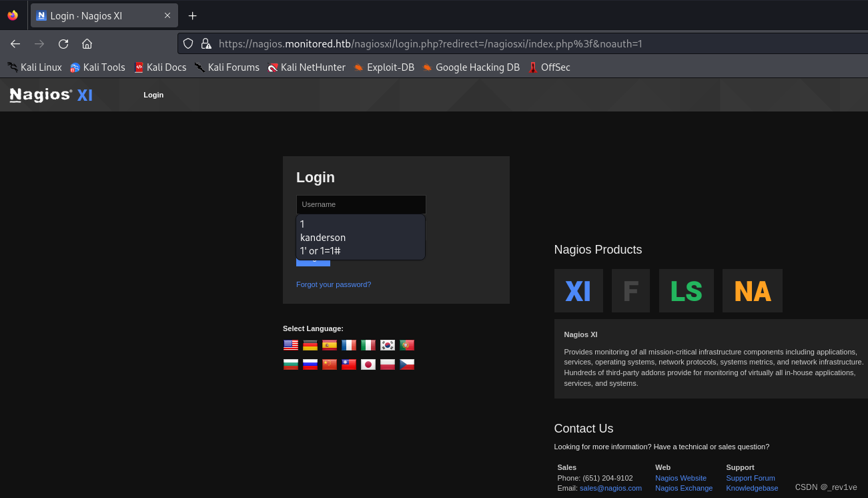The image size is (868, 498).
Task: Choose the China flag language
Action: coord(330,364)
